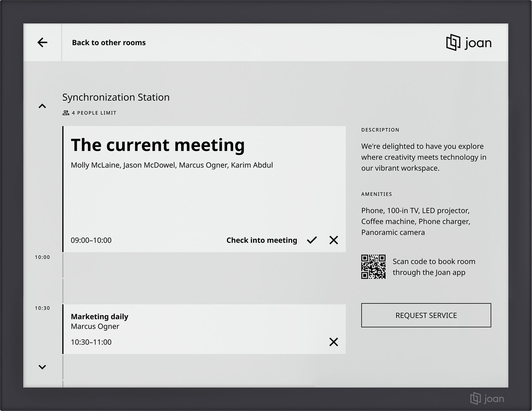Image resolution: width=532 pixels, height=411 pixels.
Task: Click the people limit icon
Action: [66, 113]
